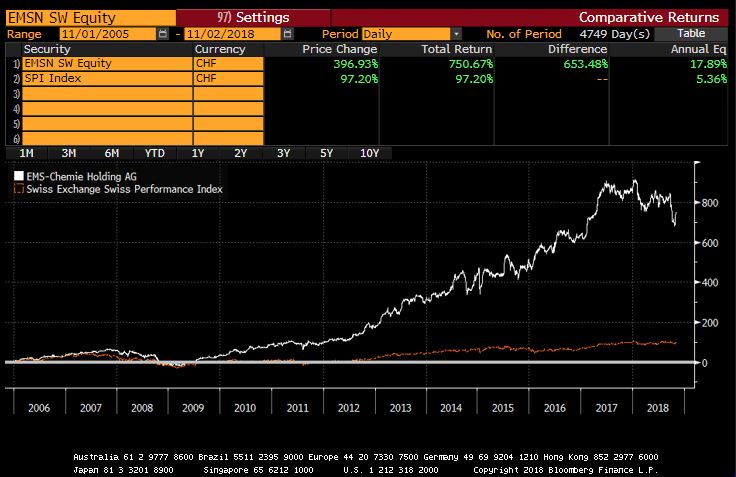Image resolution: width=736 pixels, height=477 pixels.
Task: Select the 10Y time range tab
Action: point(369,153)
